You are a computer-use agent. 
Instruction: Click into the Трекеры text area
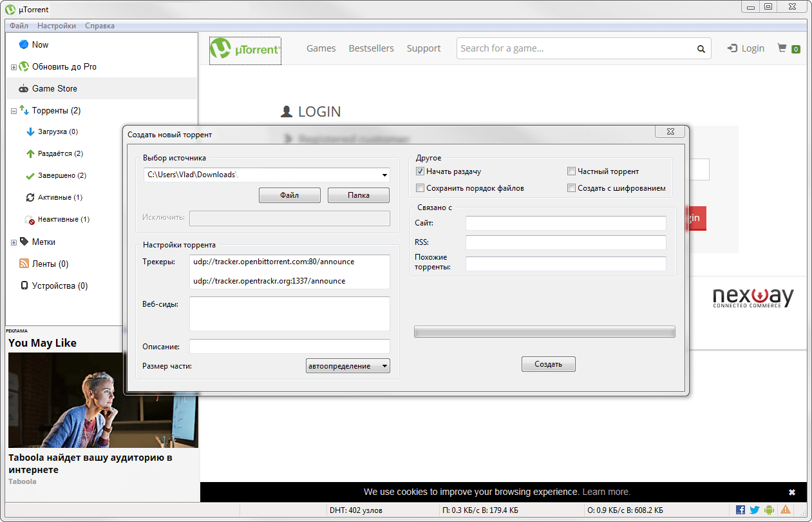pos(290,272)
